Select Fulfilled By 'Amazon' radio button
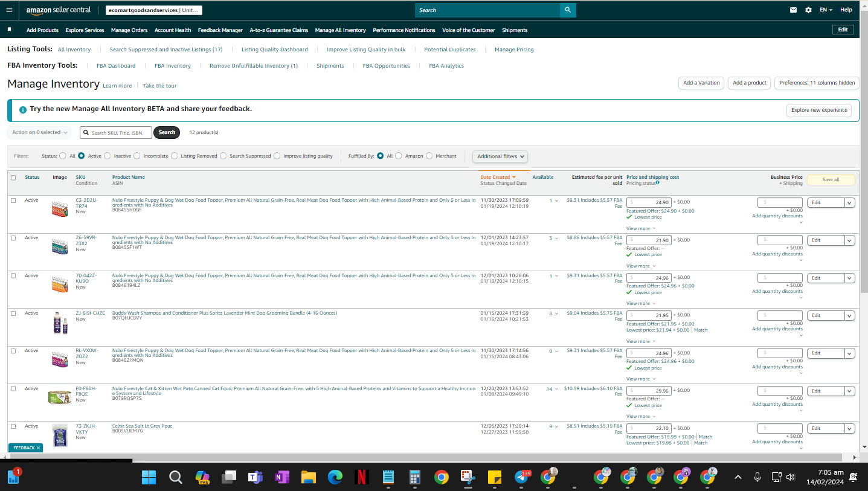 399,156
